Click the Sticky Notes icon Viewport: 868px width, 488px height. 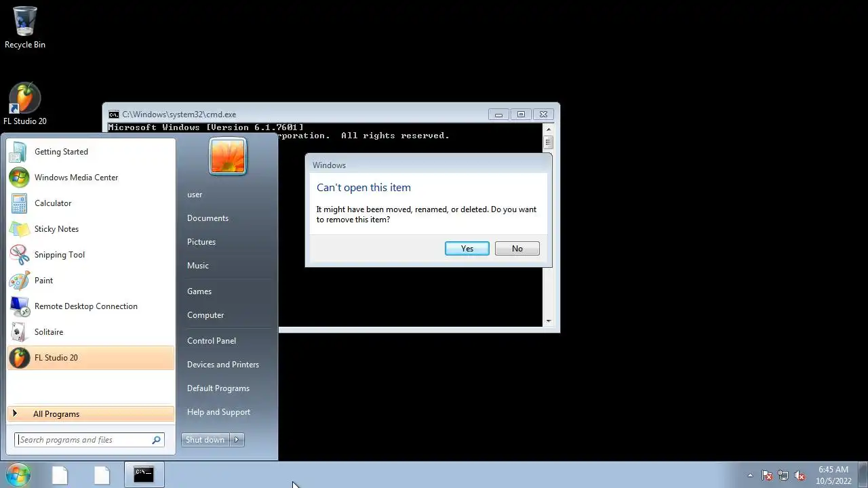click(19, 229)
